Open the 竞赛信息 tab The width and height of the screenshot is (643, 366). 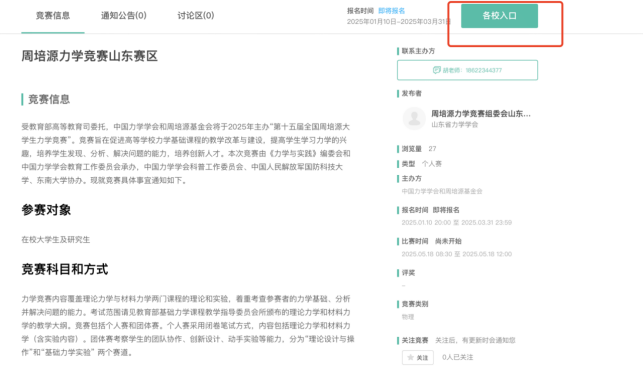pos(53,16)
